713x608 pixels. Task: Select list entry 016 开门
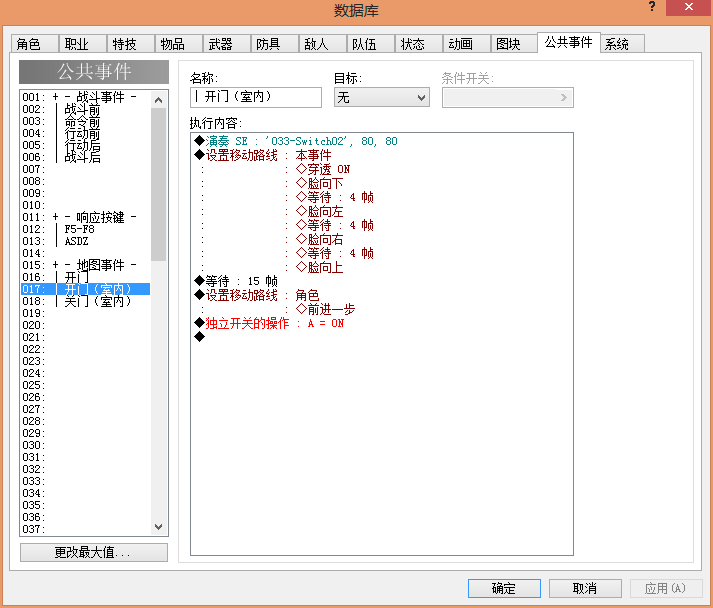85,277
